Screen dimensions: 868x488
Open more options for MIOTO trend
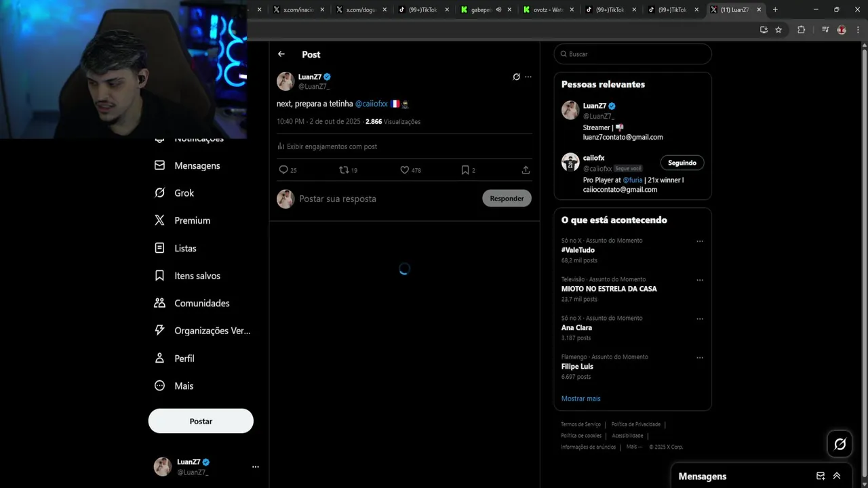tap(700, 280)
